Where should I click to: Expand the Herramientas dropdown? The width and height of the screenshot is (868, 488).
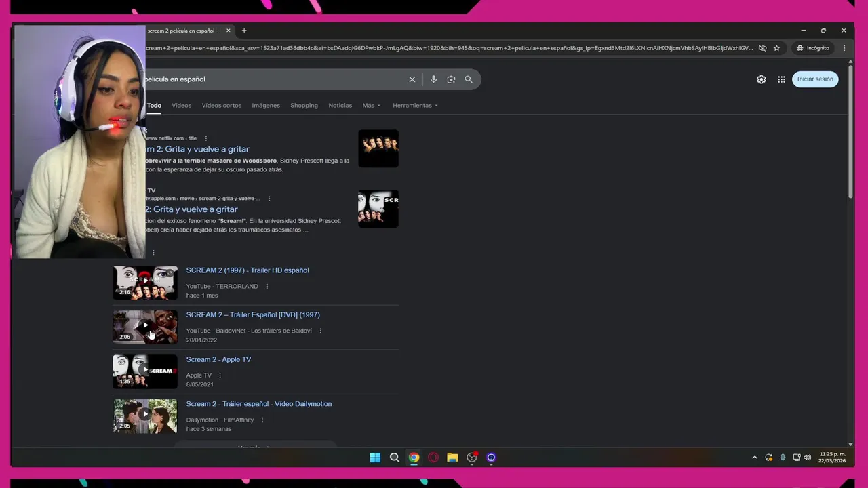coord(415,106)
